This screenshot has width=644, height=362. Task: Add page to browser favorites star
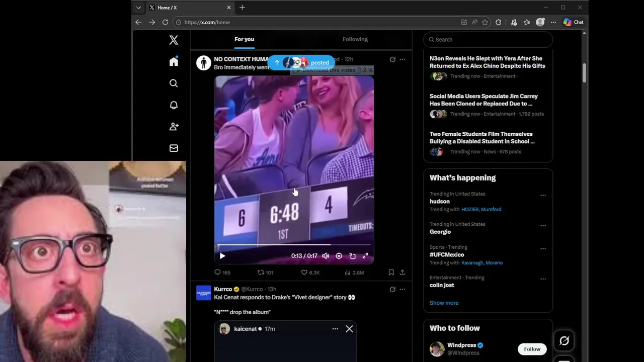click(x=485, y=22)
